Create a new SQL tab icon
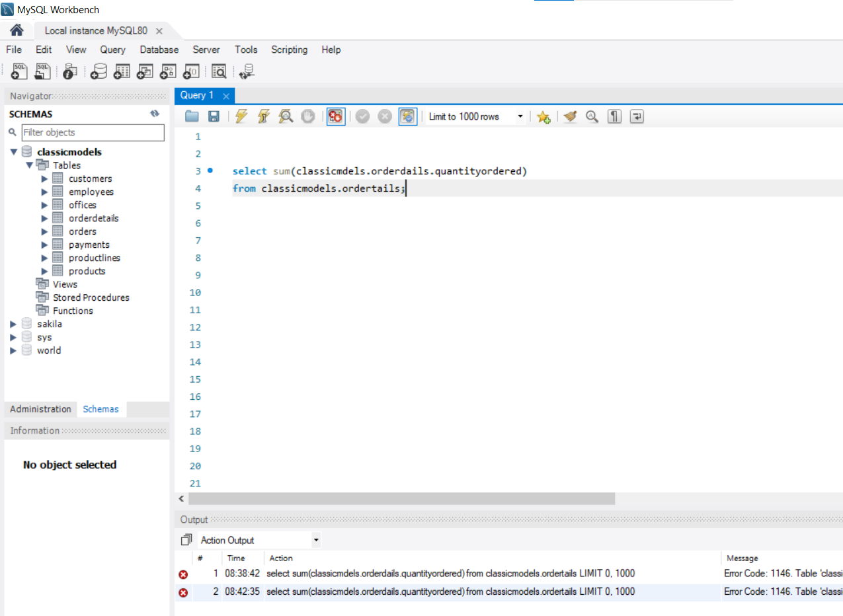843x616 pixels. [x=19, y=71]
